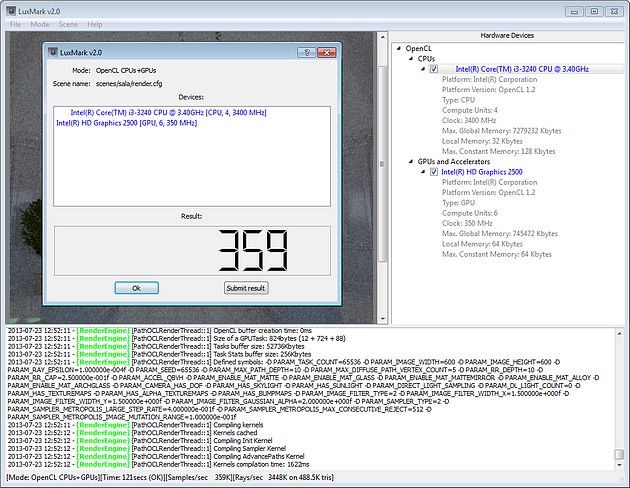
Task: Select Intel Core i3-3240 entry in Devices list
Action: click(x=168, y=112)
